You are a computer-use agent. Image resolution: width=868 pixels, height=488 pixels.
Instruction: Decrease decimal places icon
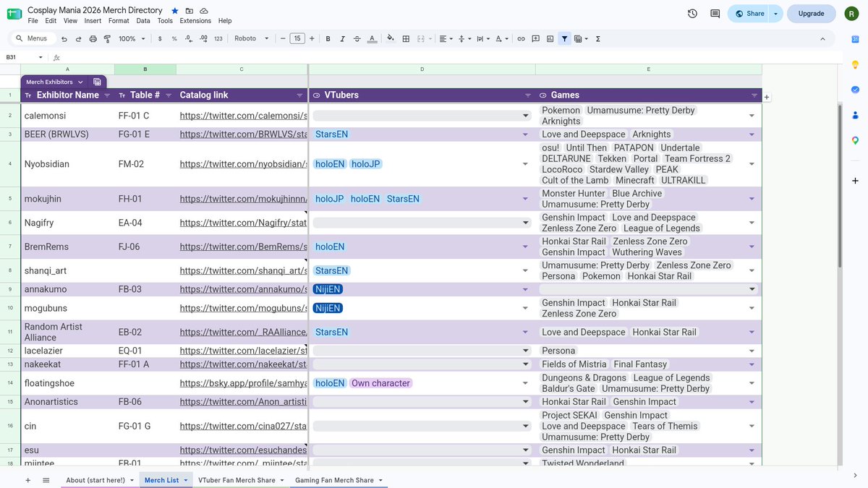[x=189, y=38]
